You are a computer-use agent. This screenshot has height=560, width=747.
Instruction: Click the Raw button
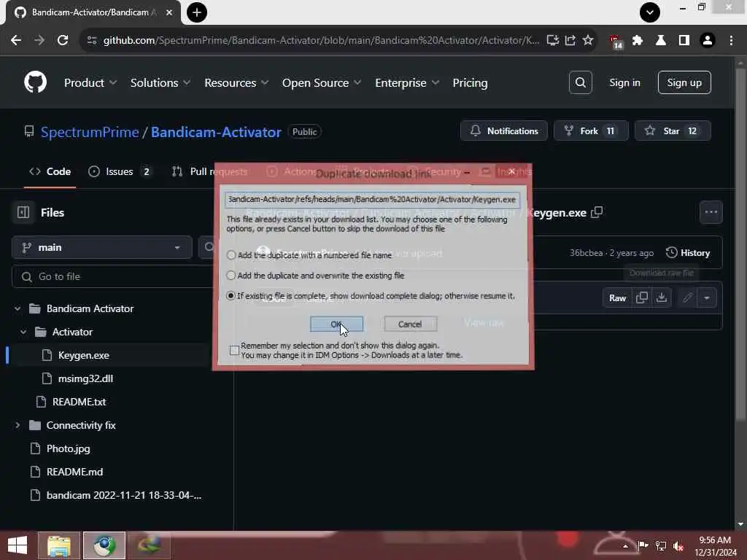pyautogui.click(x=617, y=297)
